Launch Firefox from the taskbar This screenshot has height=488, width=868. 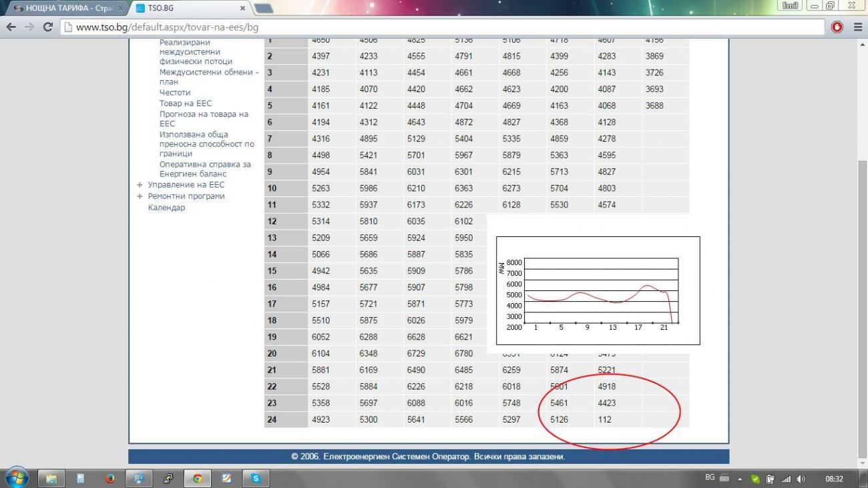[110, 478]
